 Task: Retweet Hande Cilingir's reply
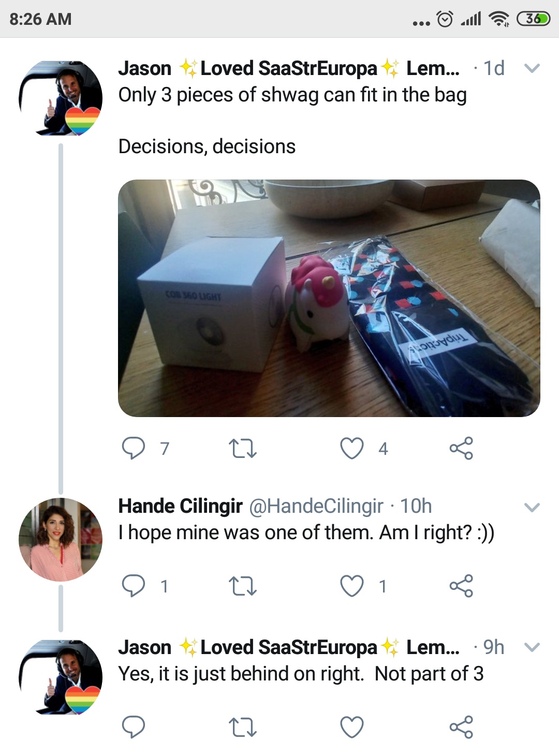tap(242, 586)
